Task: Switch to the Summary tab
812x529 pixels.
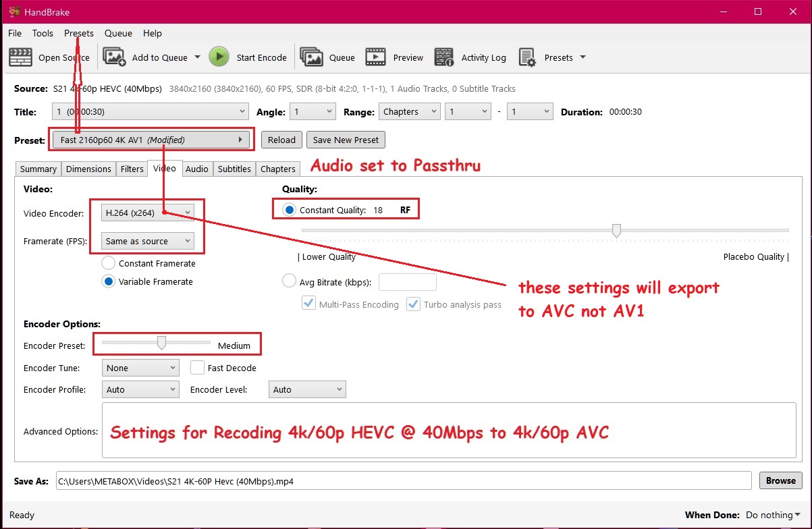Action: click(38, 169)
